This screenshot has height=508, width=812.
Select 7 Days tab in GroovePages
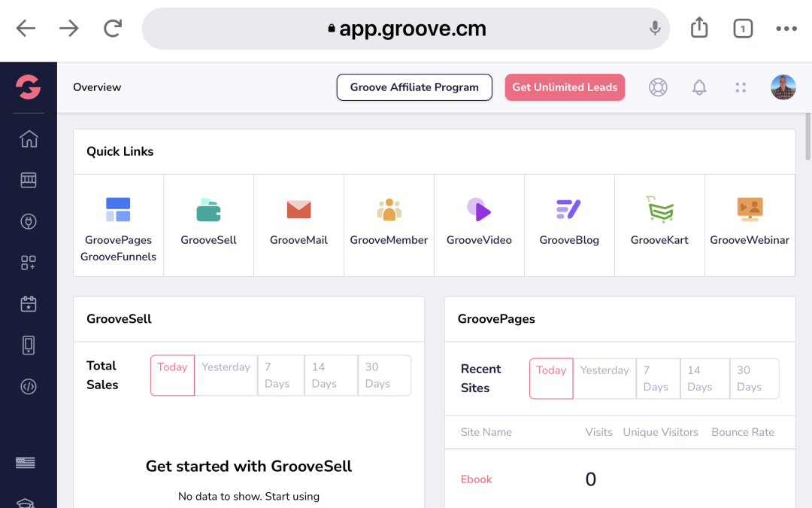[658, 379]
